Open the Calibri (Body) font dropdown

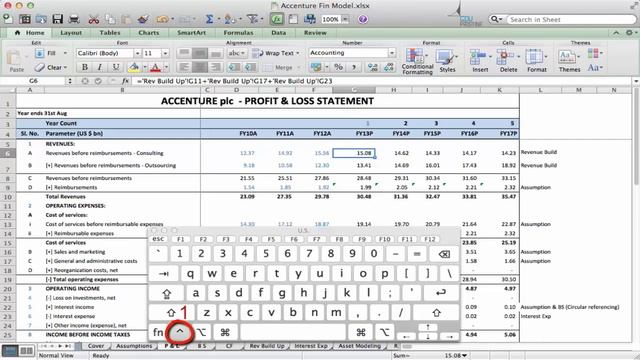(x=137, y=53)
